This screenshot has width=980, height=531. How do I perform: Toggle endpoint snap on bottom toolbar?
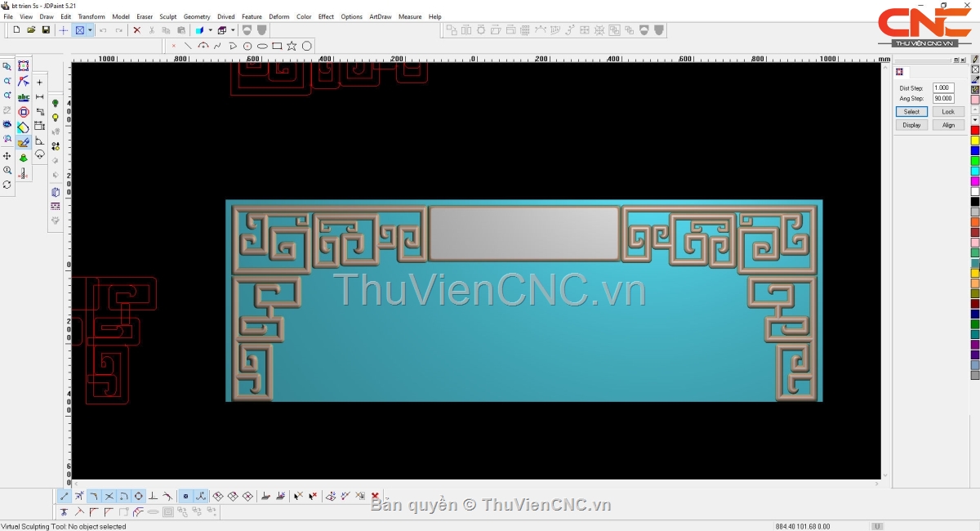[65, 496]
